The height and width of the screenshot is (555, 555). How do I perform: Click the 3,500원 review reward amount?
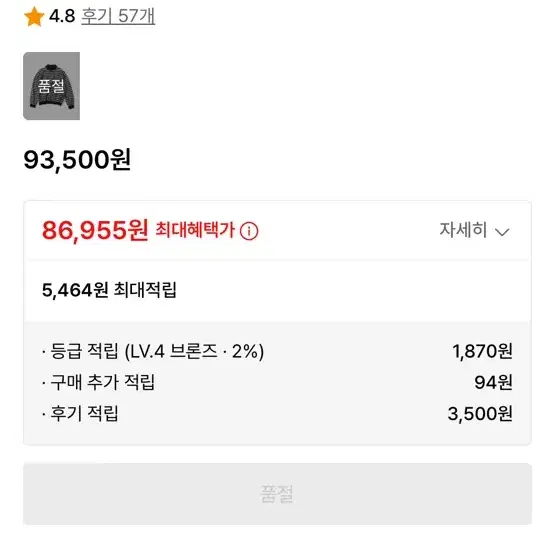480,413
